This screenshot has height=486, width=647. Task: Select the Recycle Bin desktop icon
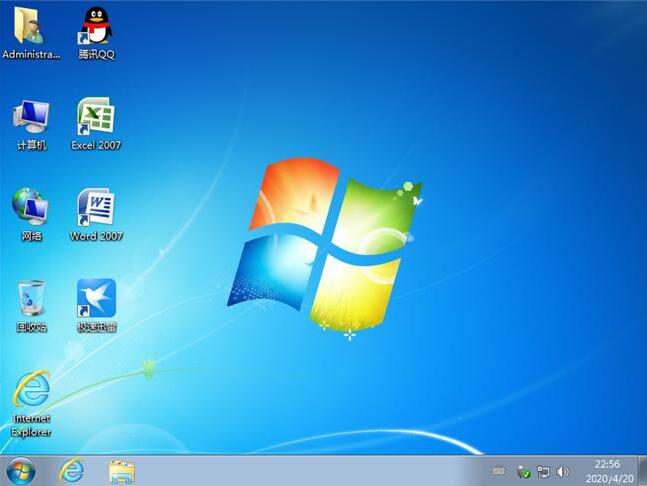coord(31,298)
